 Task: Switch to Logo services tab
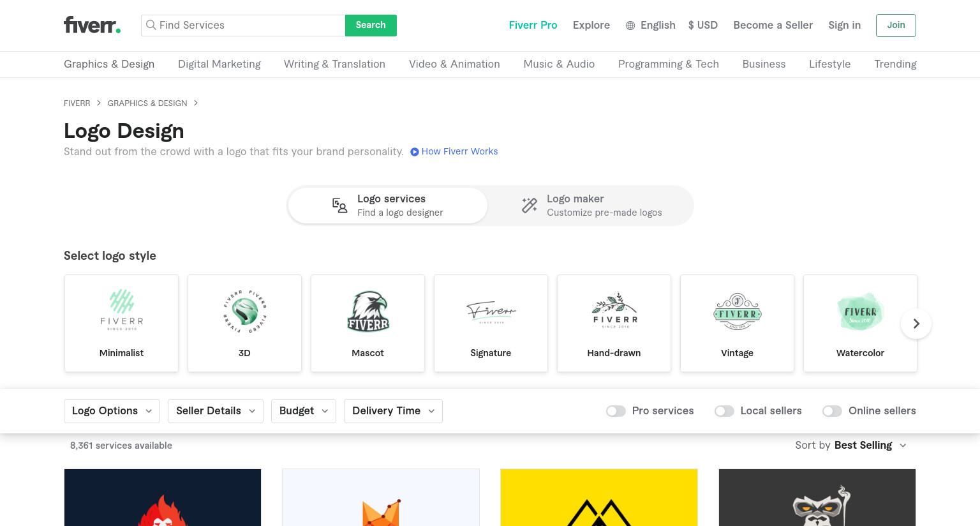tap(388, 206)
